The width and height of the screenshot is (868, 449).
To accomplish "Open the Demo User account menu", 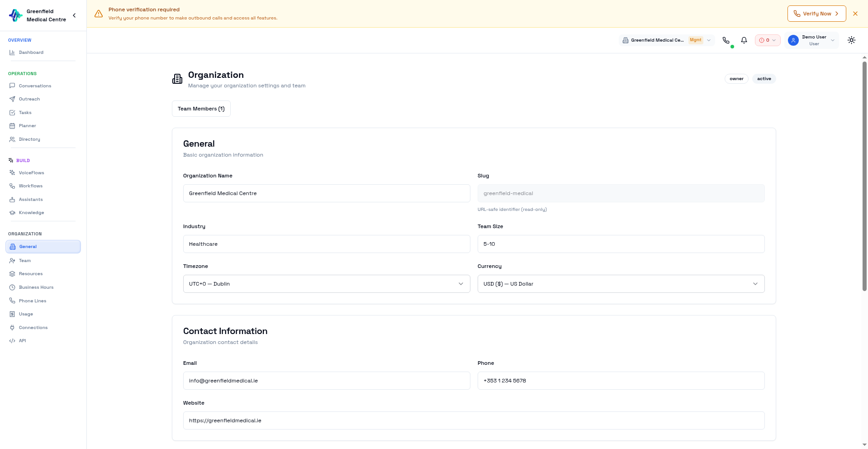I will tap(812, 40).
